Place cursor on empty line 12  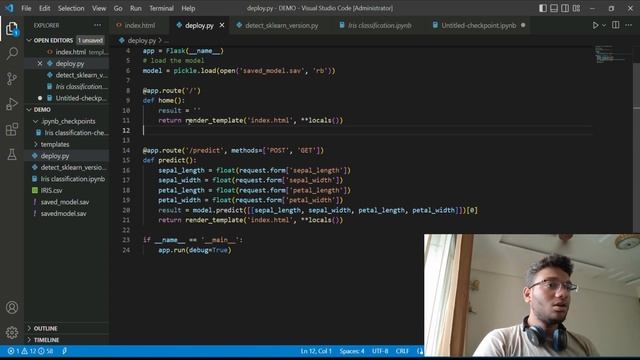pos(367,131)
